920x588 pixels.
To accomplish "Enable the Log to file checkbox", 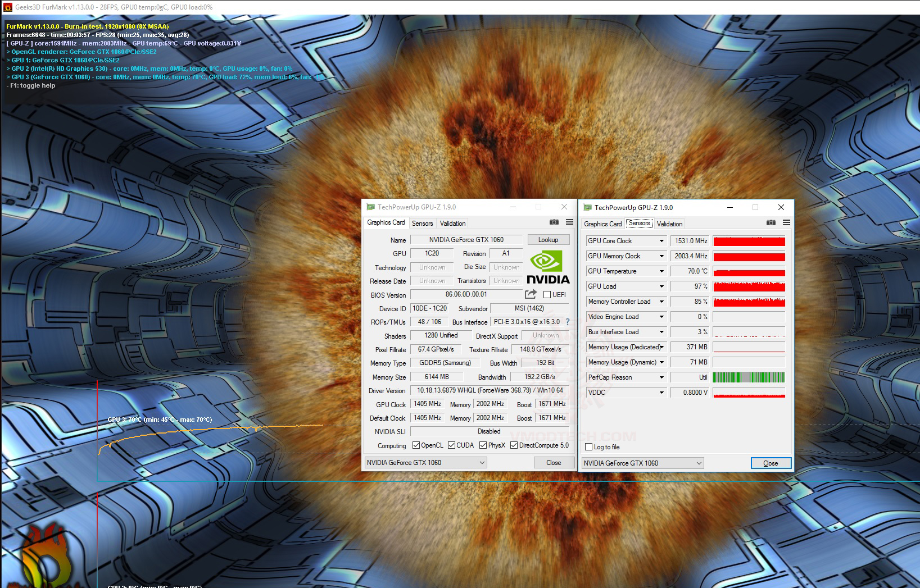I will [588, 447].
